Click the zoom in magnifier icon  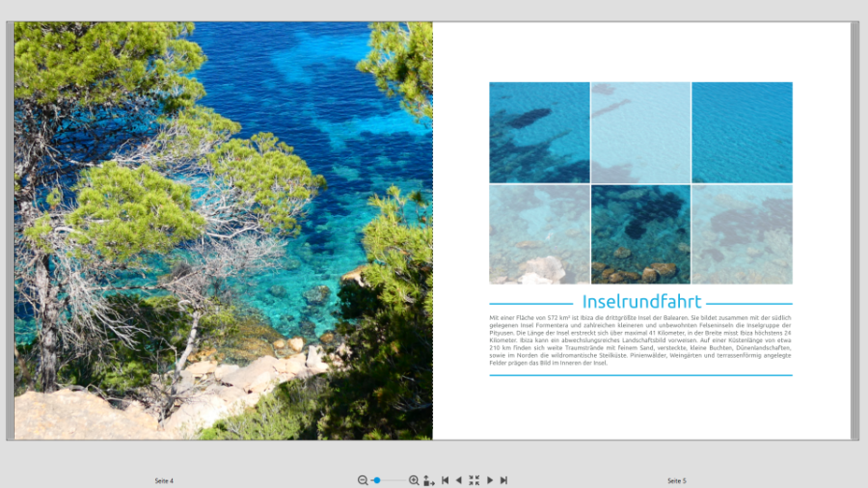[414, 480]
